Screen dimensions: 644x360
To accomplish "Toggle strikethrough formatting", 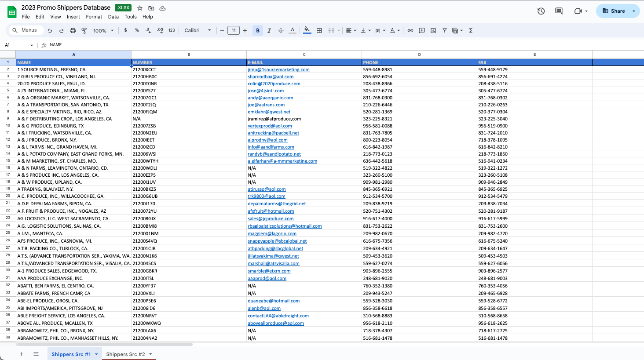I will (281, 30).
